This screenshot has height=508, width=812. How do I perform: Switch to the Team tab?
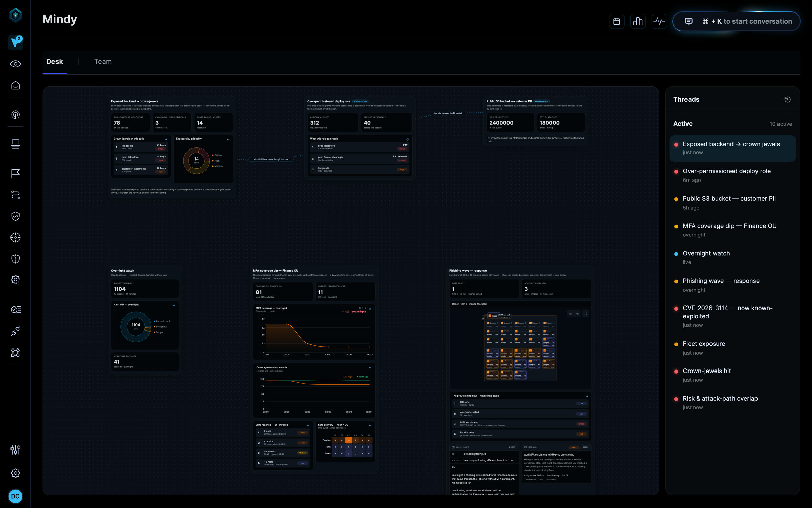(x=103, y=62)
